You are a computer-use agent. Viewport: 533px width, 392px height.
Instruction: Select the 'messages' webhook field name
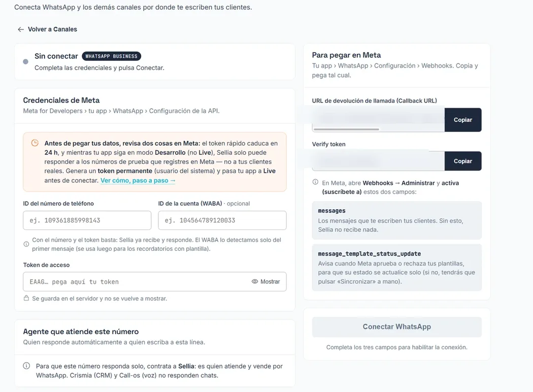click(x=332, y=211)
